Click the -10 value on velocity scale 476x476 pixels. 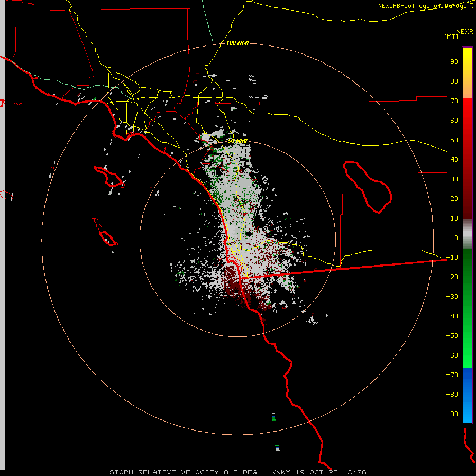coord(452,258)
